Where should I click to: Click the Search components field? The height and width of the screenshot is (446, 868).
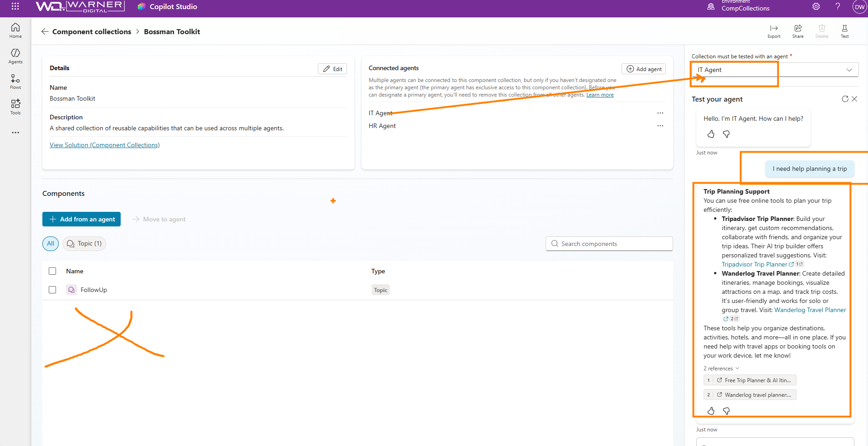tap(609, 244)
